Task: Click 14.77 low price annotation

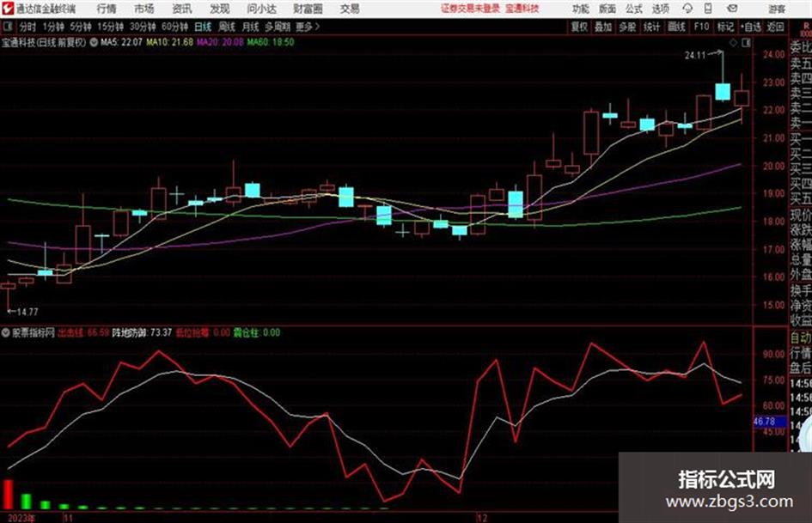Action: pyautogui.click(x=27, y=312)
